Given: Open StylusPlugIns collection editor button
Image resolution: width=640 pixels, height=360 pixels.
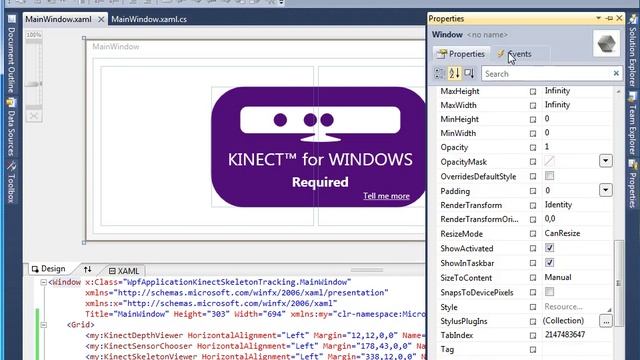Looking at the screenshot, I should [606, 321].
